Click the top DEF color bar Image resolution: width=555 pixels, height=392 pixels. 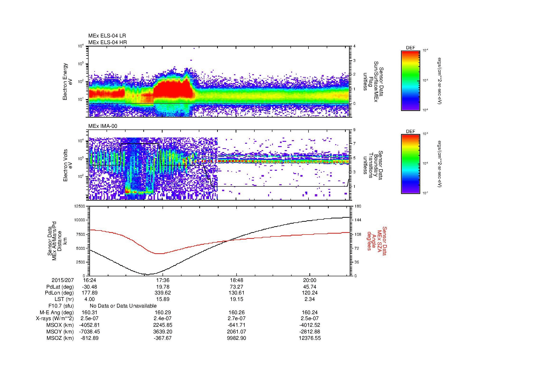tap(410, 81)
